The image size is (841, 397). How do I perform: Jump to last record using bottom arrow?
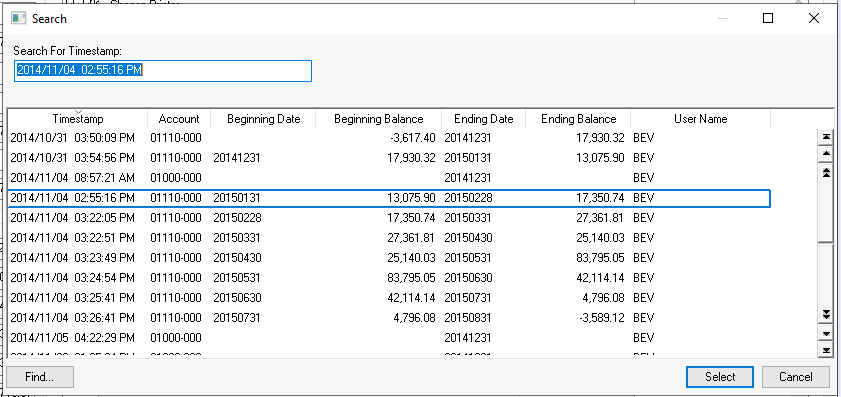pos(826,350)
